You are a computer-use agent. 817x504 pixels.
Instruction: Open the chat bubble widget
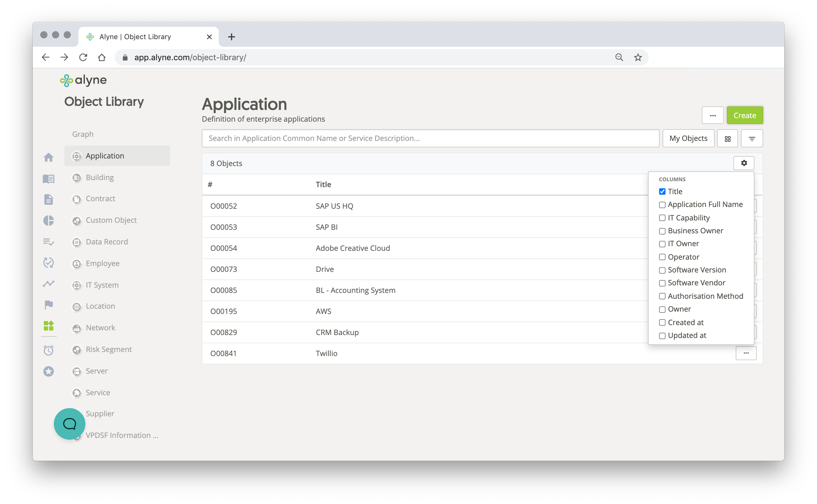[x=70, y=424]
